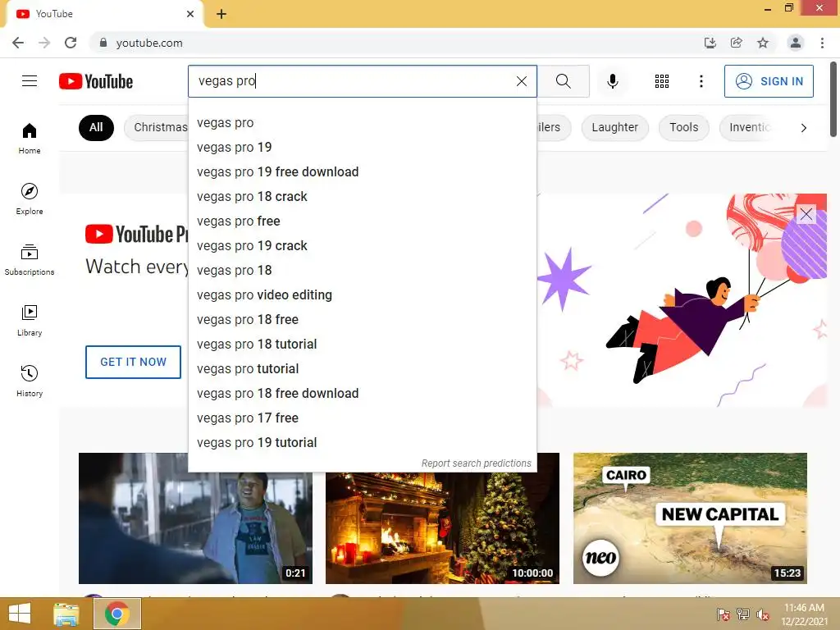This screenshot has height=630, width=840.
Task: Click the SIGN IN button
Action: (769, 81)
